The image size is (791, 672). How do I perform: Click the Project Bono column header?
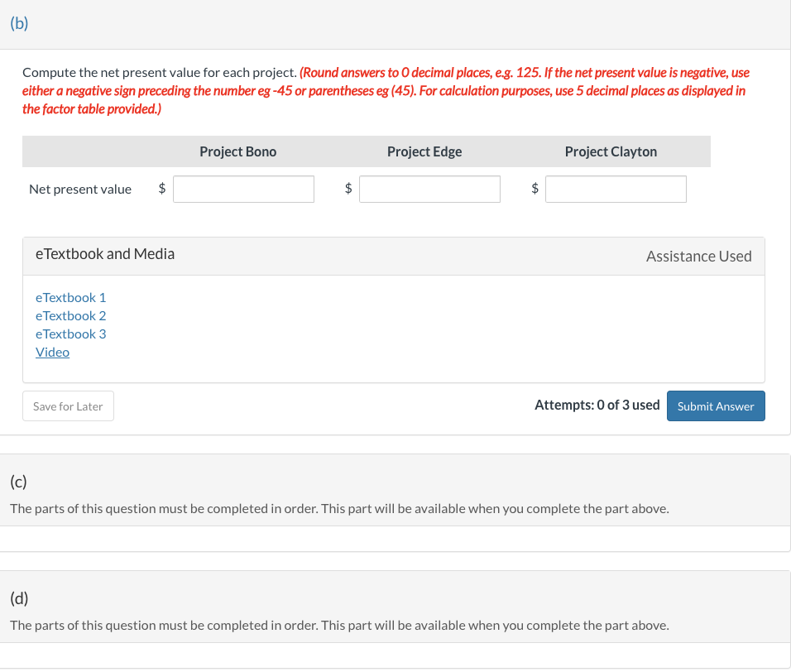[x=238, y=151]
